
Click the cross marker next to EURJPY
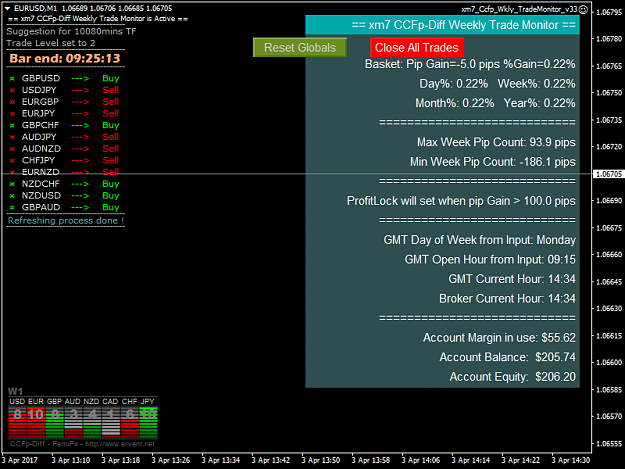12,114
